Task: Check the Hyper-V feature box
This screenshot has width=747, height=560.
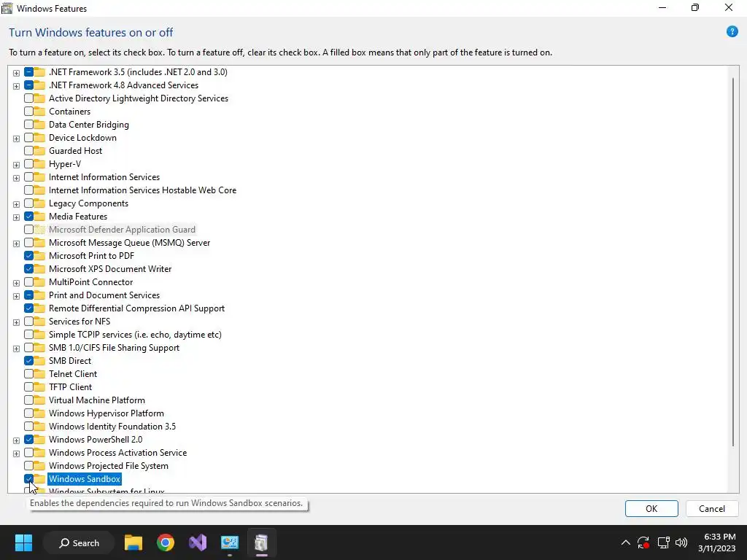Action: point(28,164)
